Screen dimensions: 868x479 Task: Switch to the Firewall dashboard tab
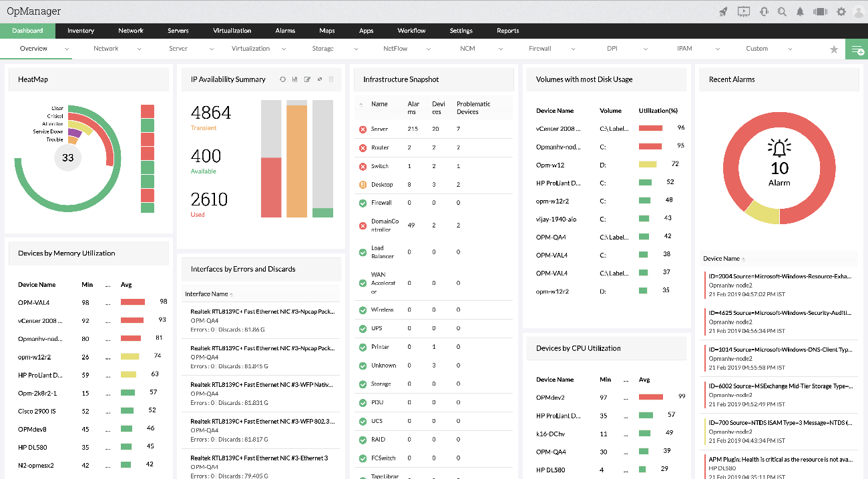click(539, 49)
